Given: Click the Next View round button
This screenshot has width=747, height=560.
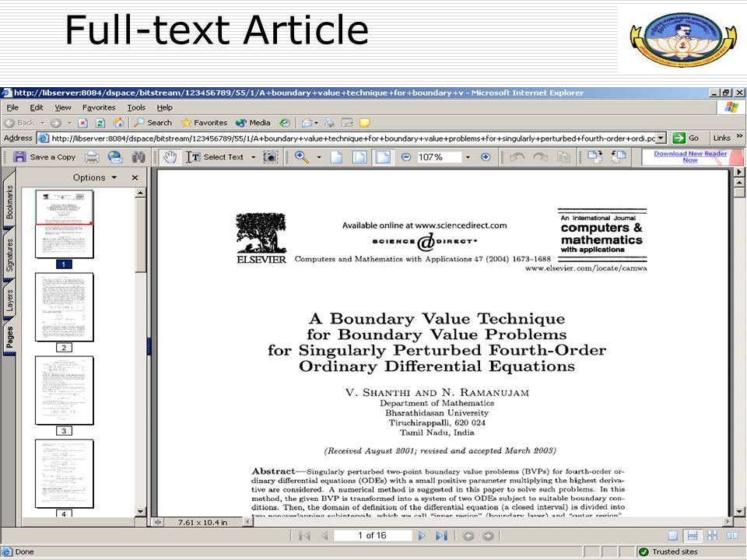Looking at the screenshot, I should coord(488,536).
